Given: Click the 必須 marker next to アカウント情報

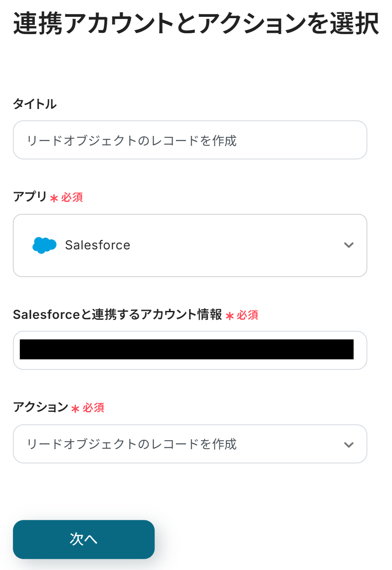Looking at the screenshot, I should [247, 315].
